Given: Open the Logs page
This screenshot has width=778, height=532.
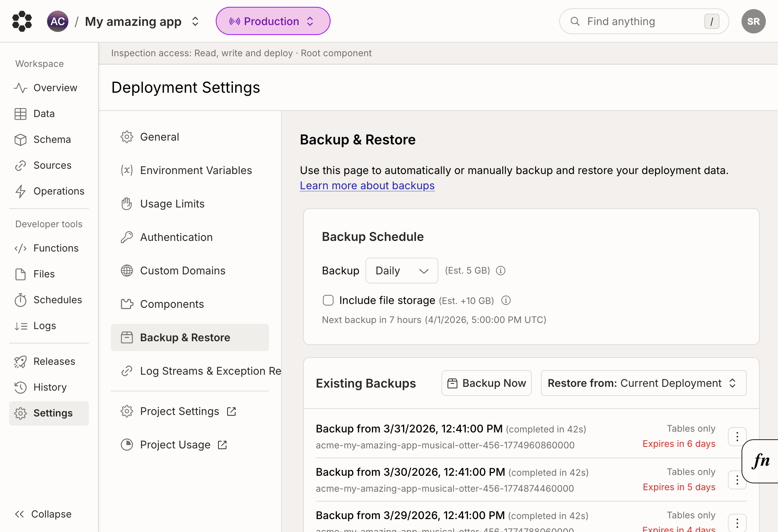Looking at the screenshot, I should (49, 326).
